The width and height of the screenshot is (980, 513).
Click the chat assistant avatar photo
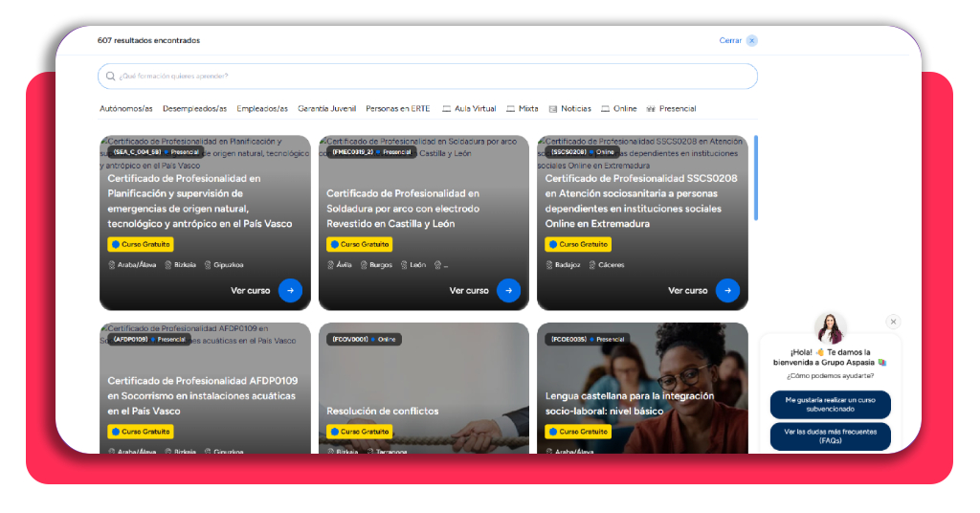831,328
